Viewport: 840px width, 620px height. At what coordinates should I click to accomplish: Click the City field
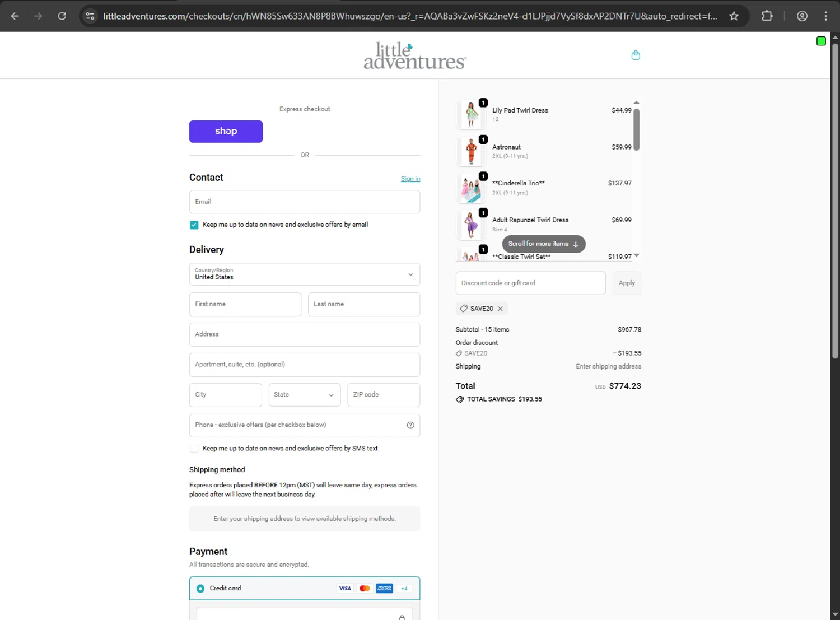[226, 395]
